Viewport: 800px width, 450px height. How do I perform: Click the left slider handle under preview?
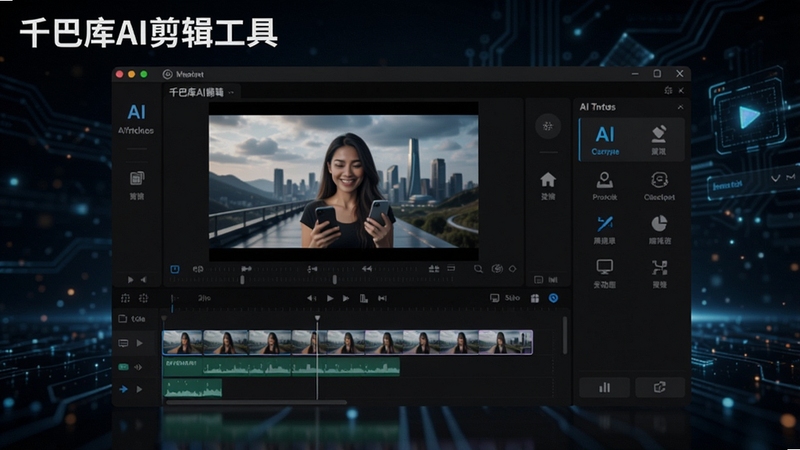tap(242, 280)
